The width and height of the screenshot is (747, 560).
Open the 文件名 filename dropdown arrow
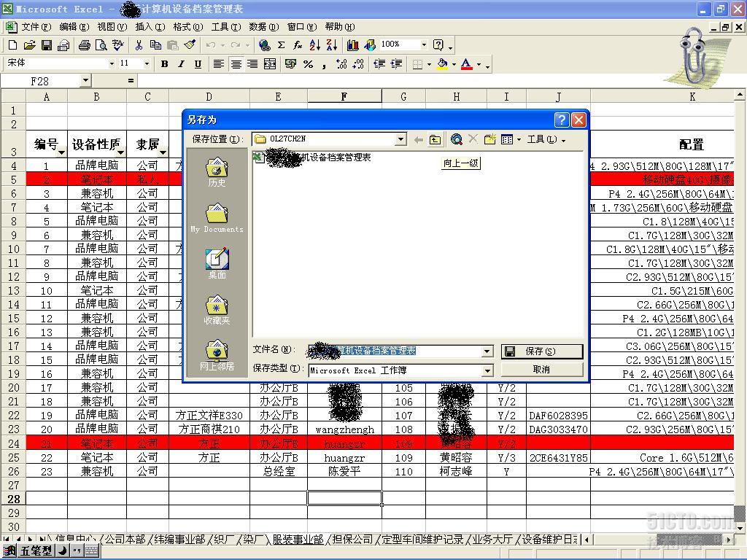click(x=487, y=351)
